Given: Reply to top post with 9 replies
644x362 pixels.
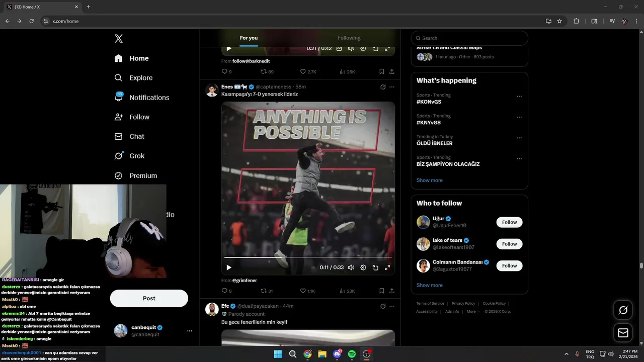Looking at the screenshot, I should pos(226,72).
